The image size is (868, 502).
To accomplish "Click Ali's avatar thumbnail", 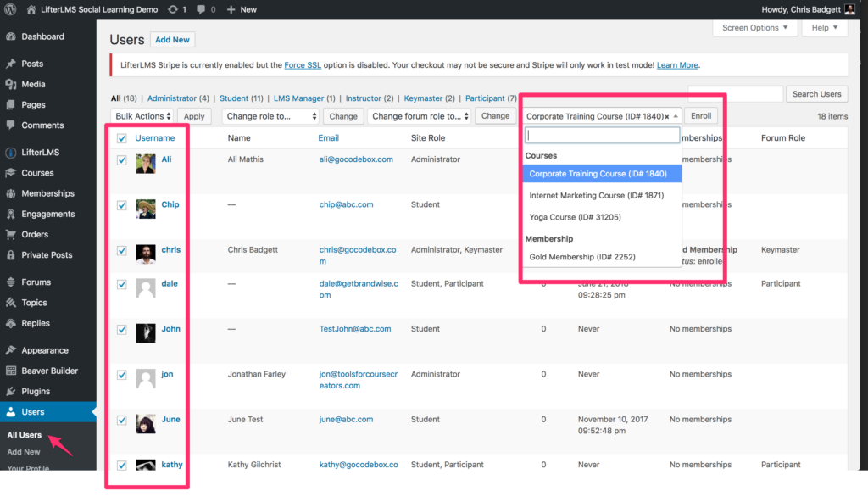I will (146, 164).
